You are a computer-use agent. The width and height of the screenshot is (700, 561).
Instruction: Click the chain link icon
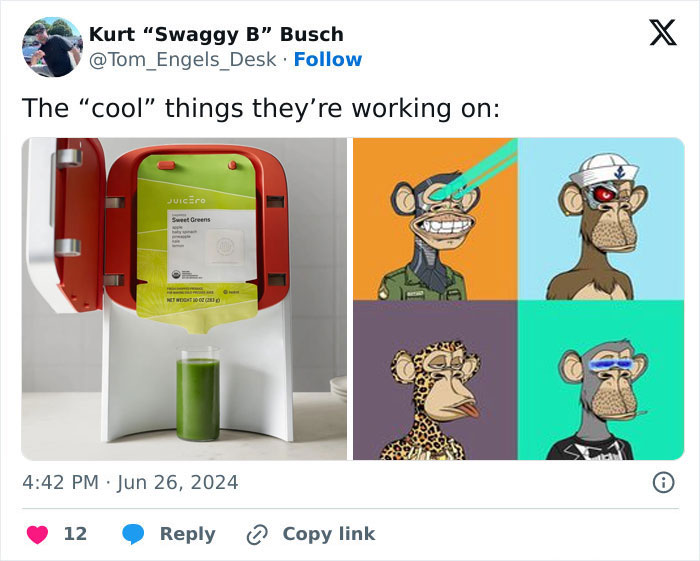[258, 535]
